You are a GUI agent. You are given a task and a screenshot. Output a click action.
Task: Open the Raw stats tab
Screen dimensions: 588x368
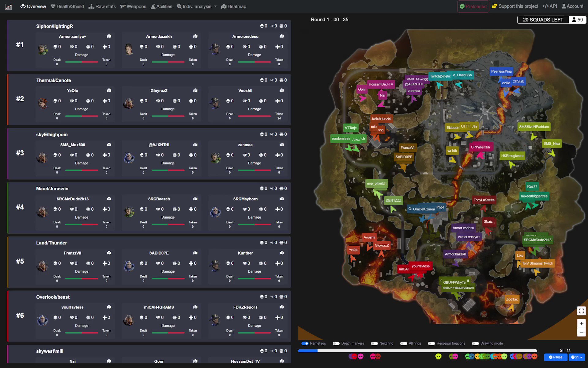coord(102,6)
